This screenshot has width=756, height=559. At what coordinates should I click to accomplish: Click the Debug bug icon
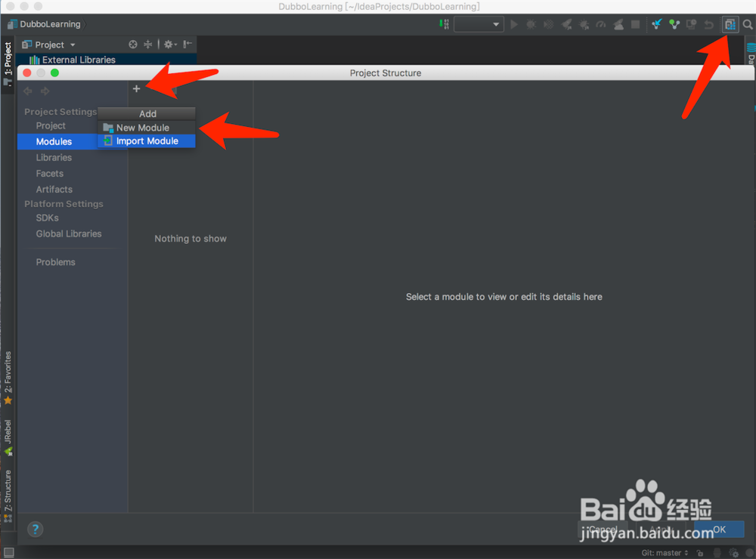[x=531, y=24]
